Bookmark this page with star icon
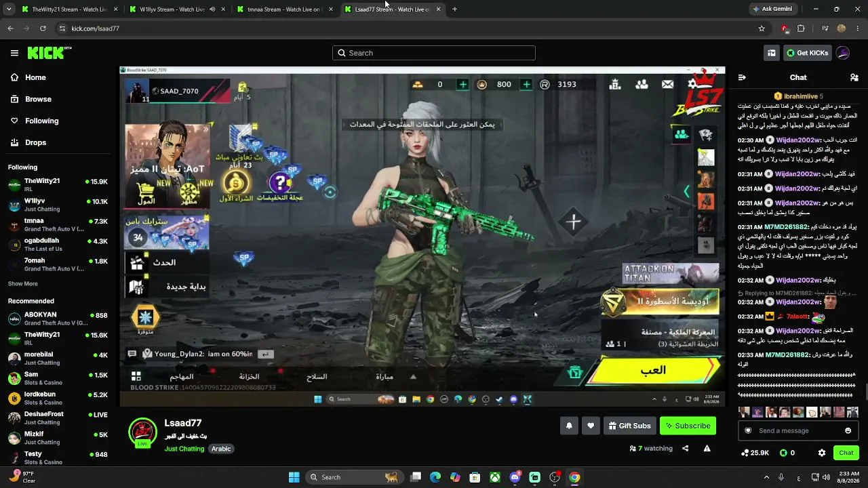 (x=762, y=28)
